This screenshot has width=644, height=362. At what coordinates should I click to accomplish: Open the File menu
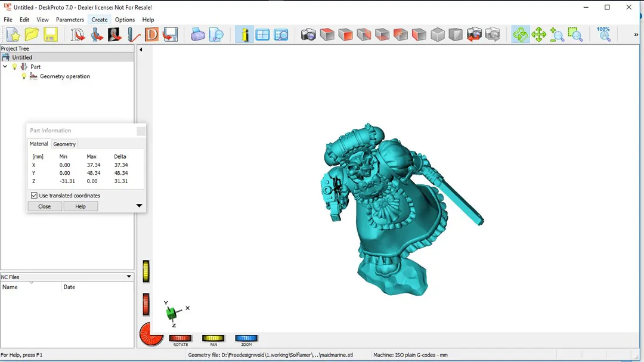coord(8,20)
